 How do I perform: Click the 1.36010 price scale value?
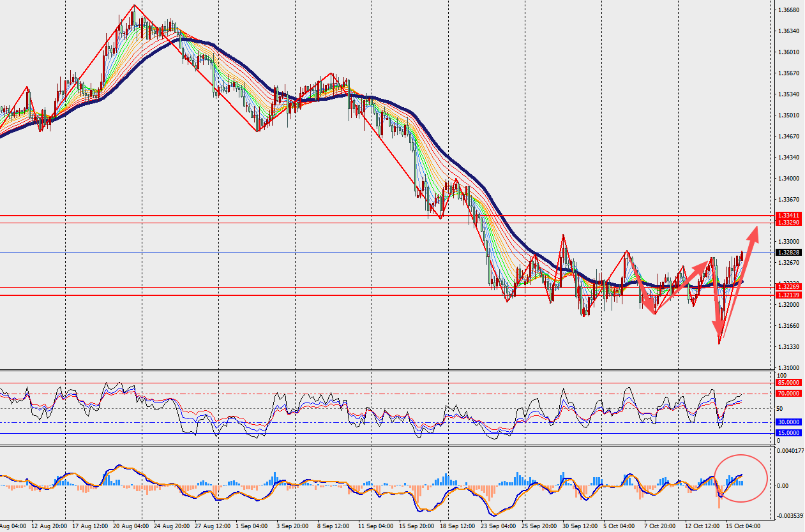click(789, 52)
